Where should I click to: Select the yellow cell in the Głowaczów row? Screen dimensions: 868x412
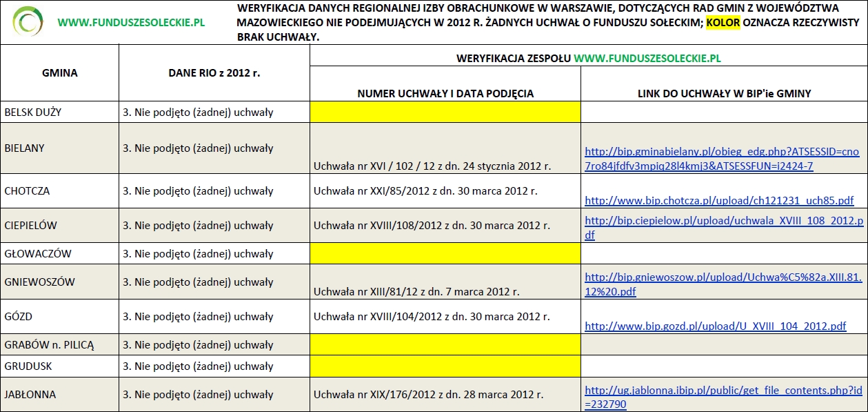445,253
